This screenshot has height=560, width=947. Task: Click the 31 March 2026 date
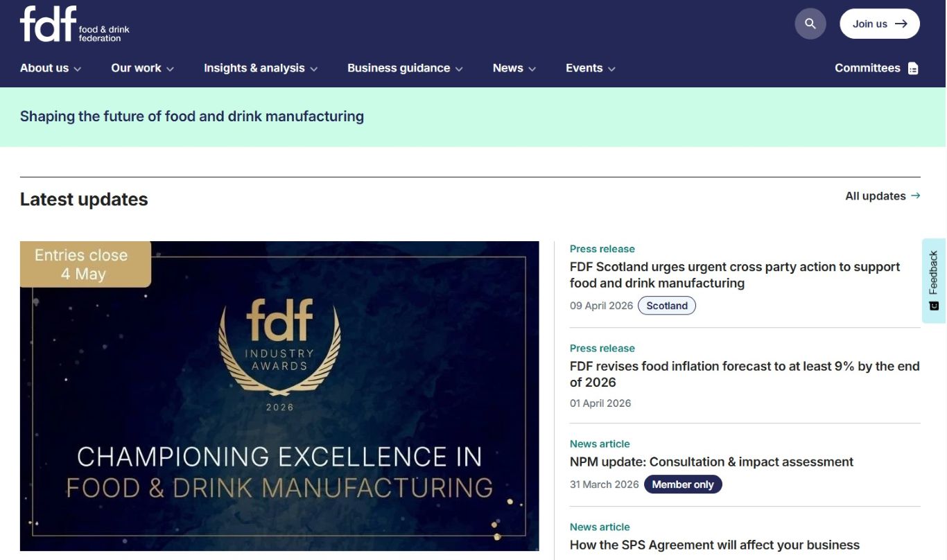(605, 484)
